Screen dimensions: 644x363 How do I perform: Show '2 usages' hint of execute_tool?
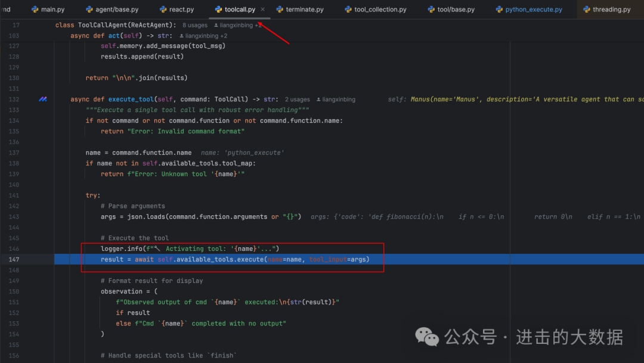(298, 100)
